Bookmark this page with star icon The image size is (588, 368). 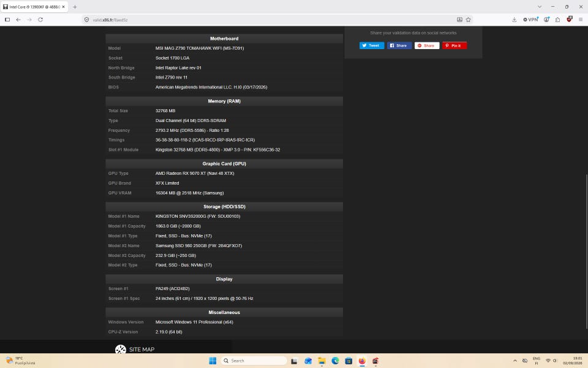tap(469, 20)
